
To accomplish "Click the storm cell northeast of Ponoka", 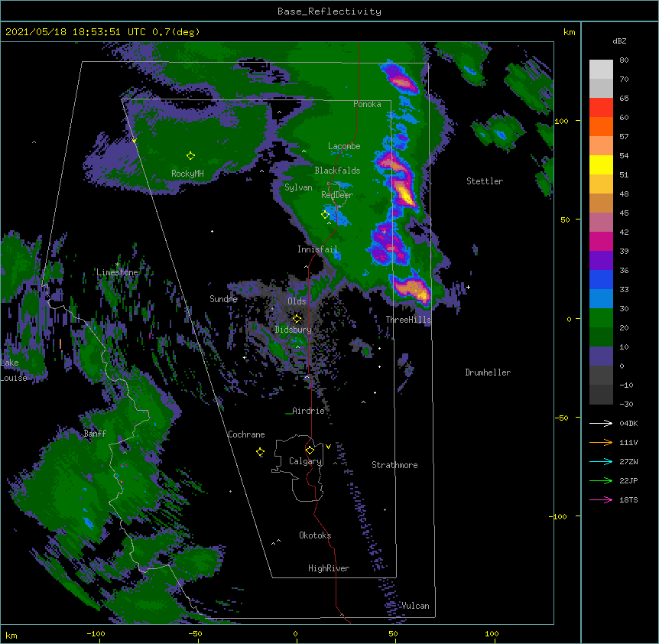I will click(400, 79).
